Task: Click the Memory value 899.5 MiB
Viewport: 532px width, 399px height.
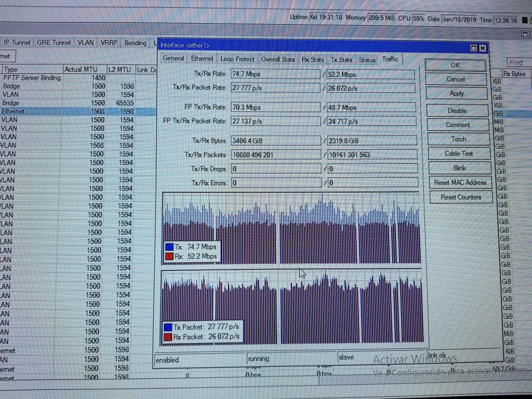Action: click(382, 17)
